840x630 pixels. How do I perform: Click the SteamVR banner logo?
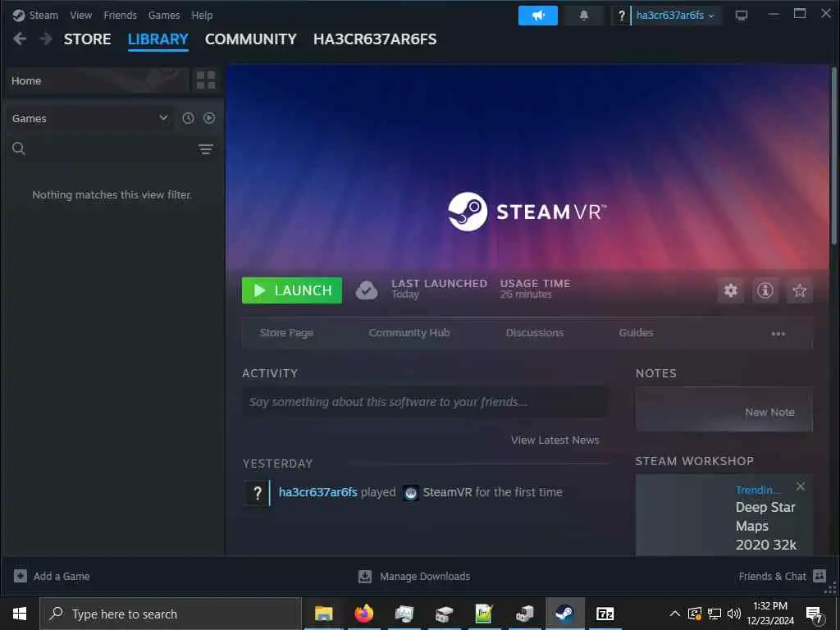527,212
